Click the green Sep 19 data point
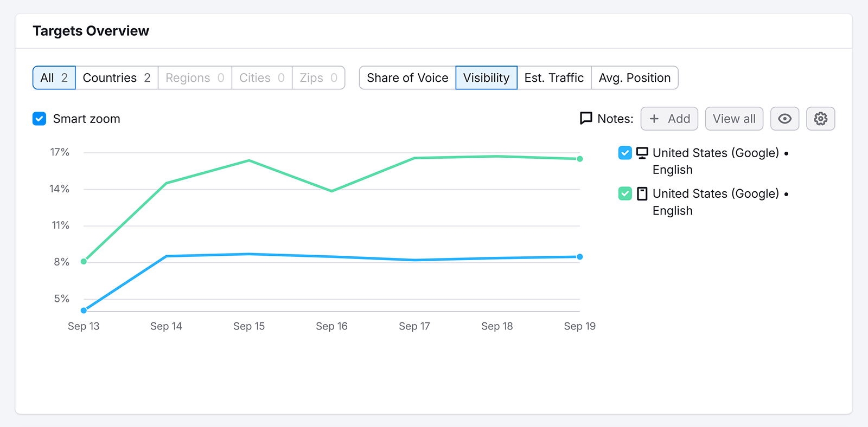The image size is (868, 427). pyautogui.click(x=580, y=159)
